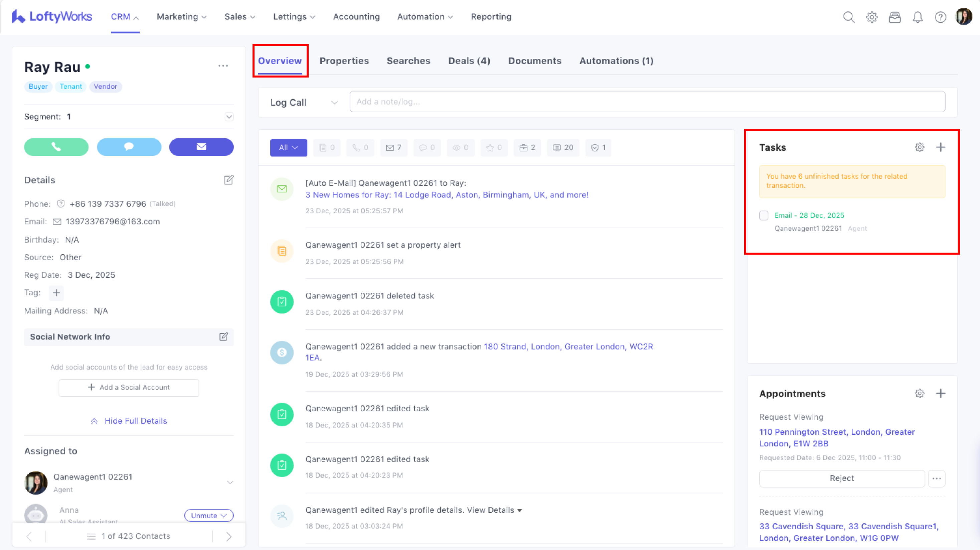Click the Add a note/log input field
Viewport: 980px width, 550px height.
(647, 102)
